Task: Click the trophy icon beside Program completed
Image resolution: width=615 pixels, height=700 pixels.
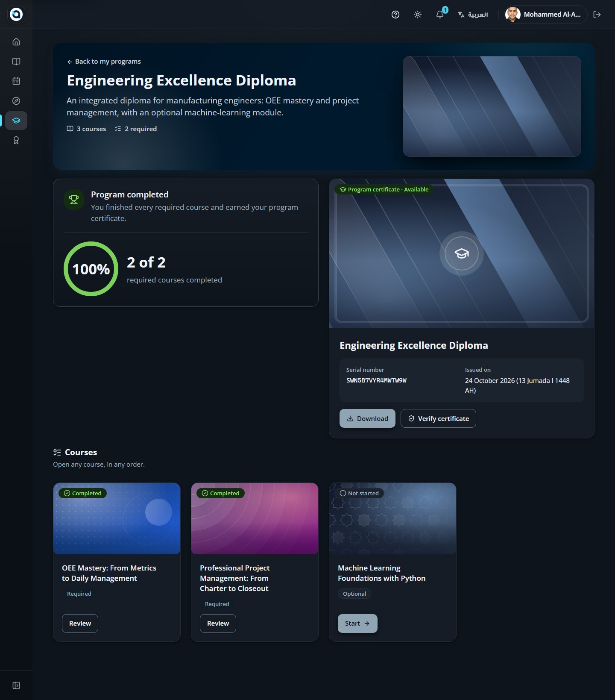Action: pyautogui.click(x=74, y=200)
